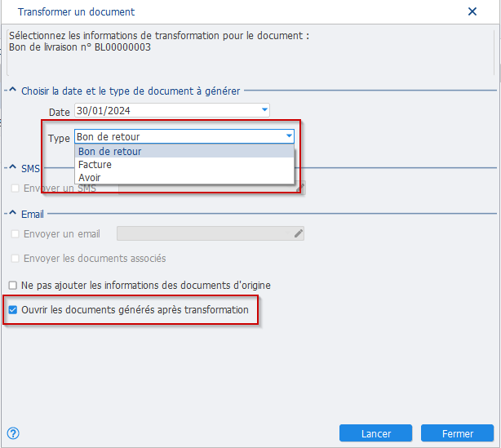Close the Transformer un document dialog
This screenshot has height=448, width=501.
pyautogui.click(x=472, y=11)
